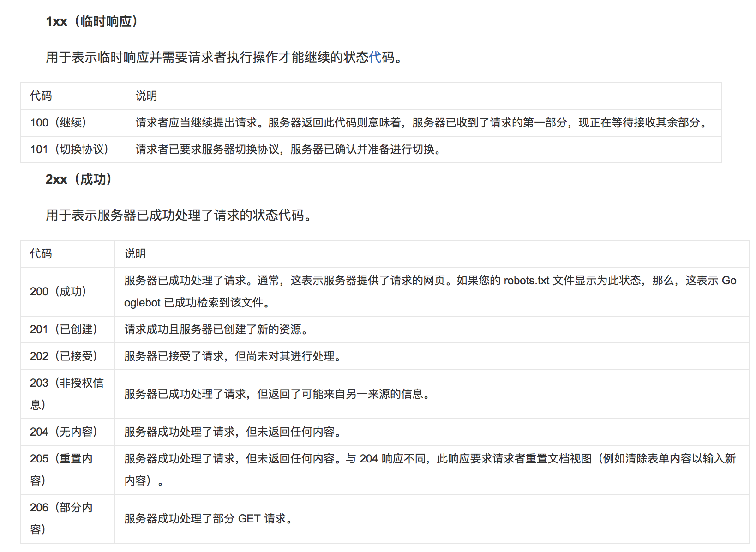Click the 206 description mentioning GET 请求

point(209,519)
